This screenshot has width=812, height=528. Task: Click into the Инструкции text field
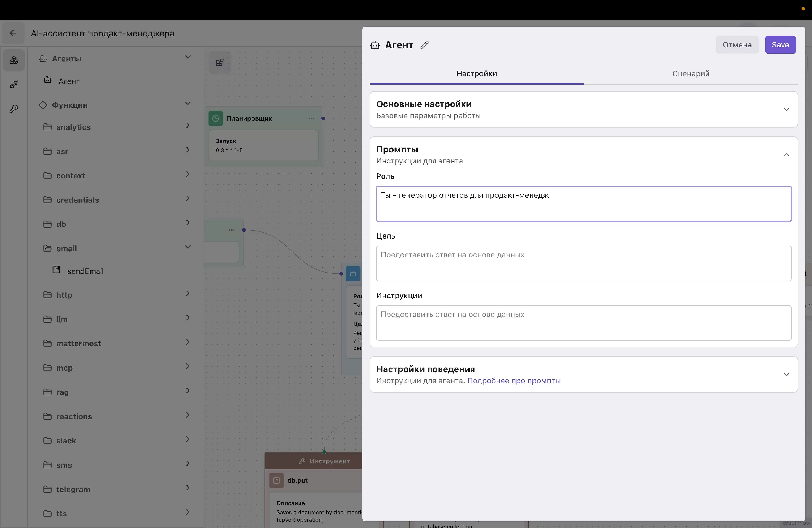pyautogui.click(x=583, y=323)
